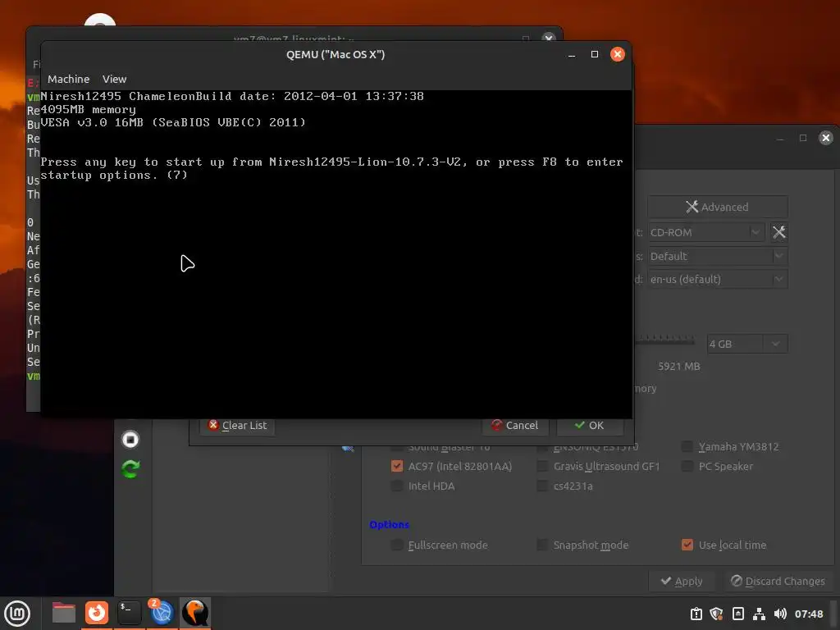Enable PC Speaker checkbox
840x630 pixels.
[x=687, y=466]
